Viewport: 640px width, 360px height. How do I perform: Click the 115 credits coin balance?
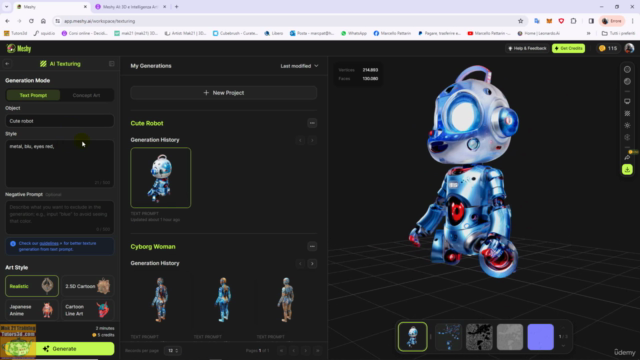(x=608, y=48)
